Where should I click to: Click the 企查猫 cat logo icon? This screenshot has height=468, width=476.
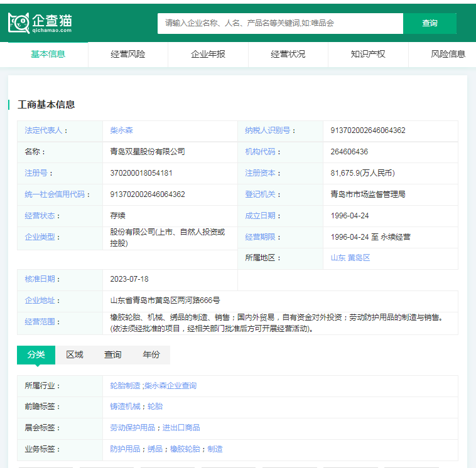[x=19, y=23]
